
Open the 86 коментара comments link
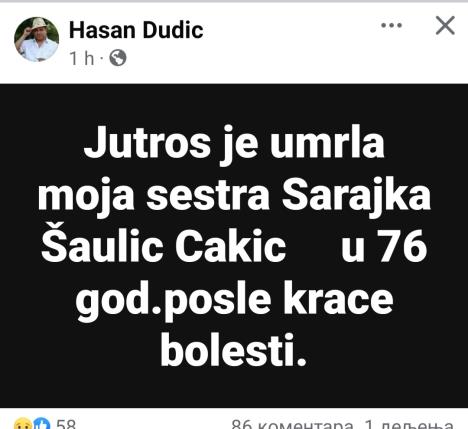292,424
